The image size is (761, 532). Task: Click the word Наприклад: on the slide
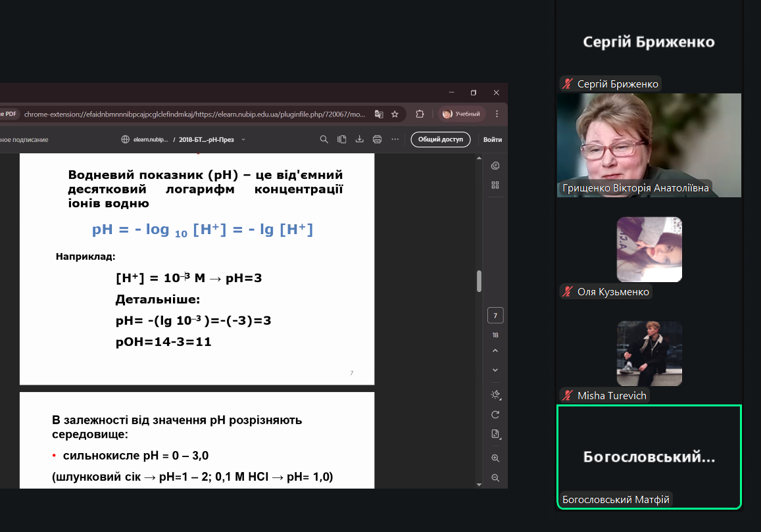tap(86, 256)
